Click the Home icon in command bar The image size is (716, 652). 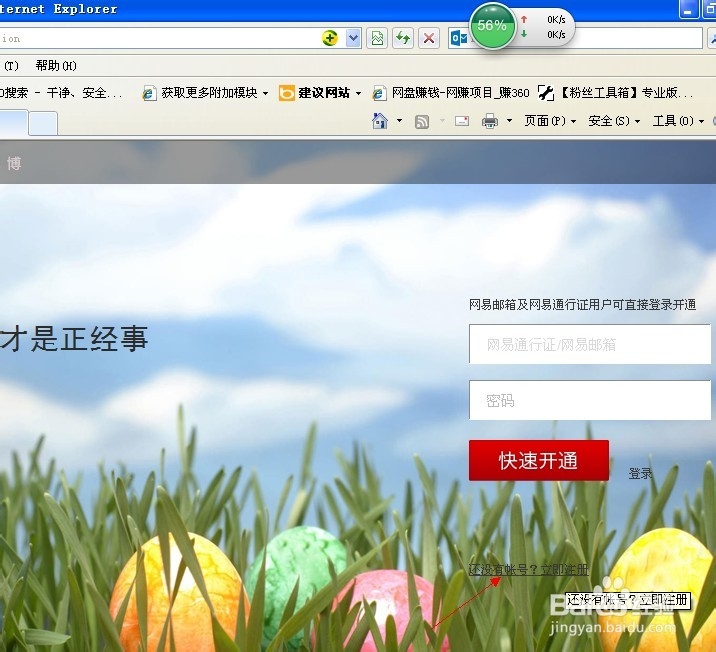click(x=380, y=121)
